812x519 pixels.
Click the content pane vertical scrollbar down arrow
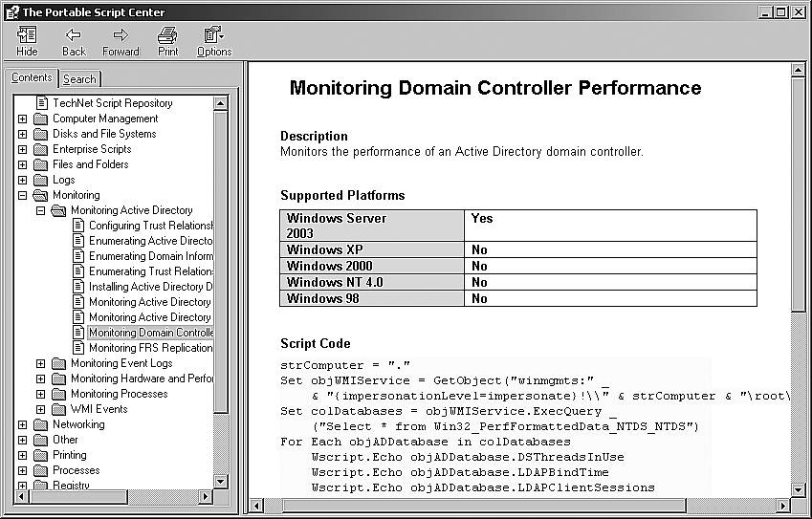[800, 487]
